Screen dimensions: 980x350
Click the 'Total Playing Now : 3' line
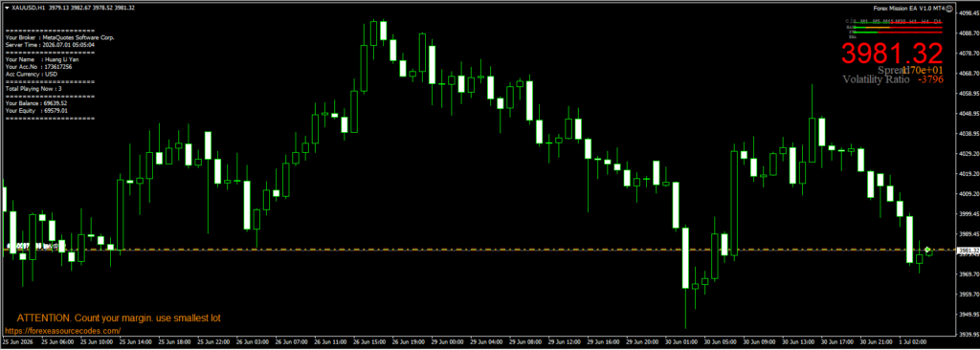(33, 89)
